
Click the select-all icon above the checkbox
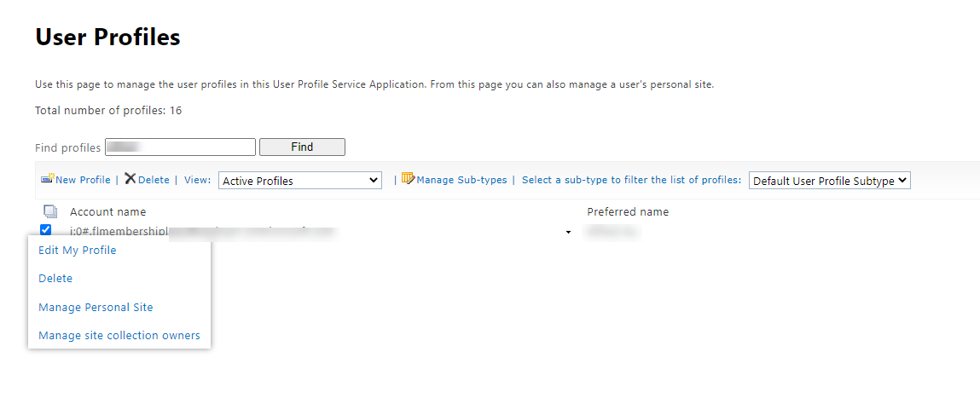click(x=49, y=211)
